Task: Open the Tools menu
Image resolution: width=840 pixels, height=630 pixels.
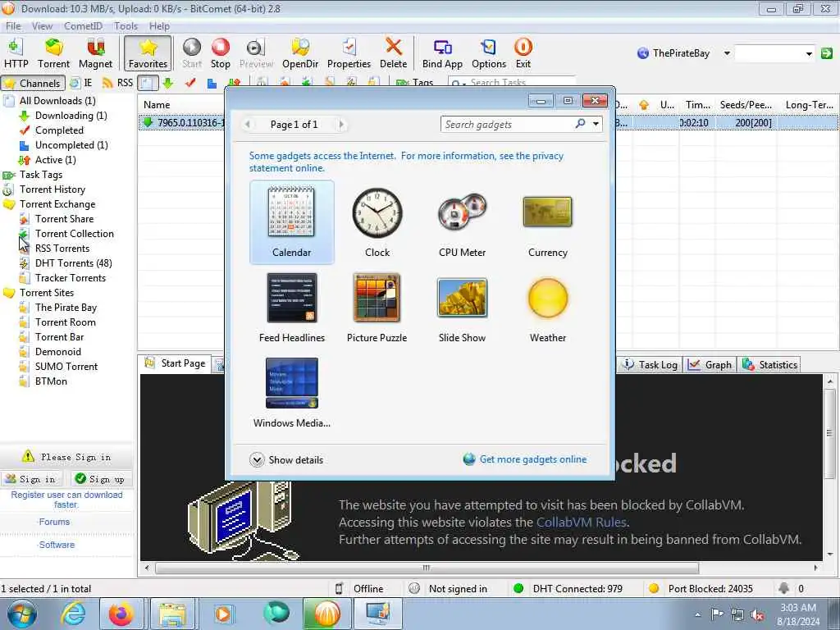Action: pyautogui.click(x=126, y=25)
